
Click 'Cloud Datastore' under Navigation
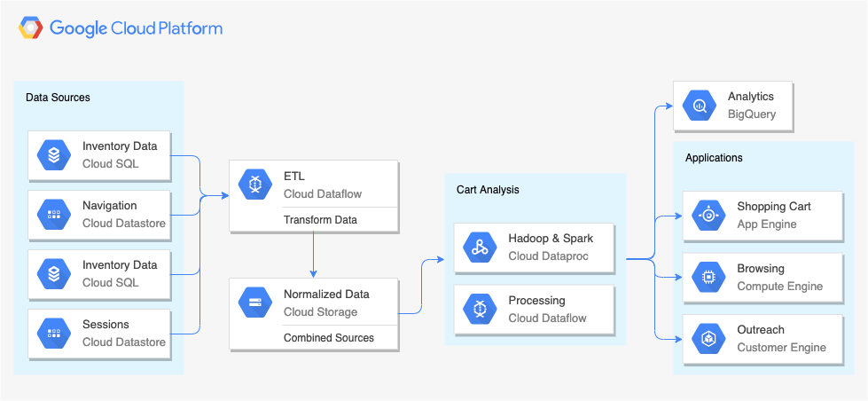pos(124,224)
